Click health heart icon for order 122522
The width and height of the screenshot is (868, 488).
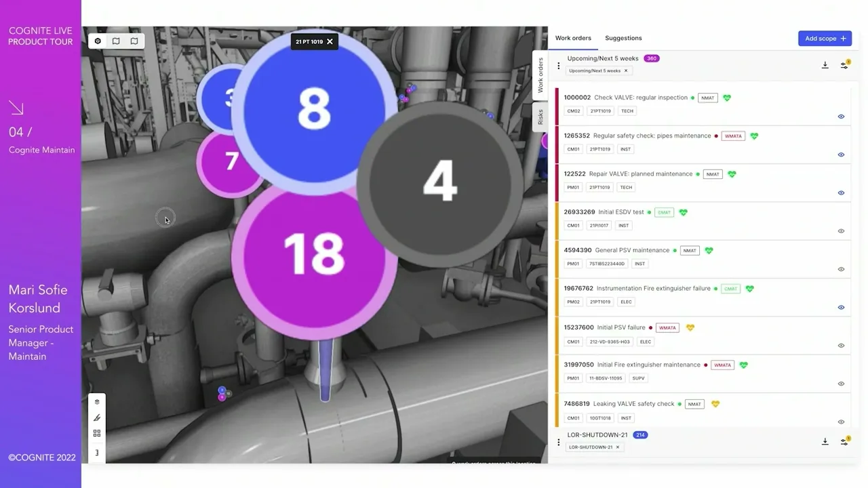732,174
